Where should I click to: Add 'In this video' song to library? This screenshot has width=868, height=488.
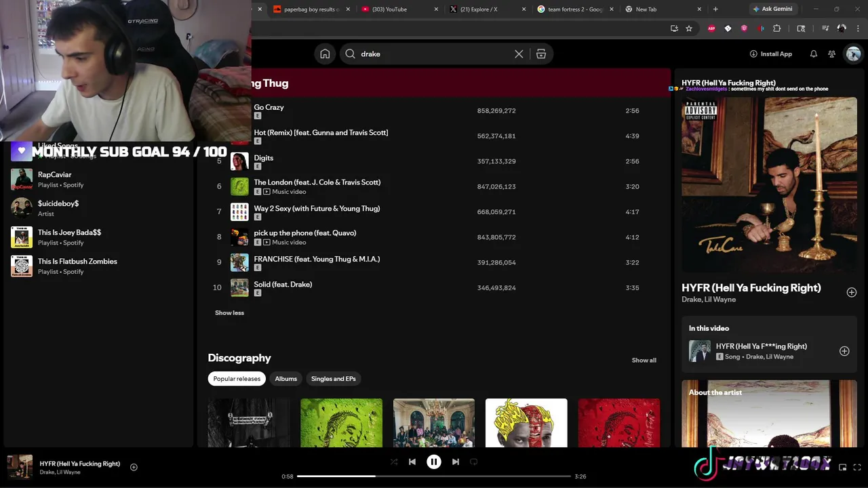[x=844, y=351]
